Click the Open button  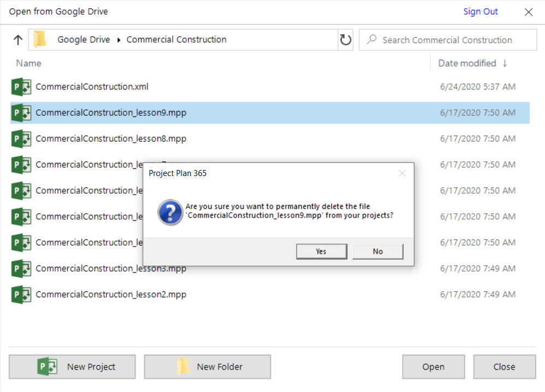point(433,367)
